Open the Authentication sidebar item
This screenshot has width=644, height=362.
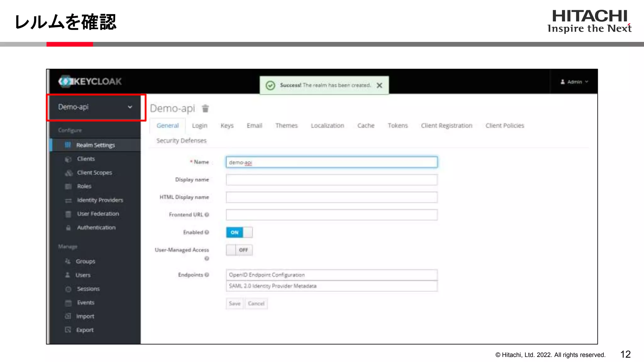96,228
